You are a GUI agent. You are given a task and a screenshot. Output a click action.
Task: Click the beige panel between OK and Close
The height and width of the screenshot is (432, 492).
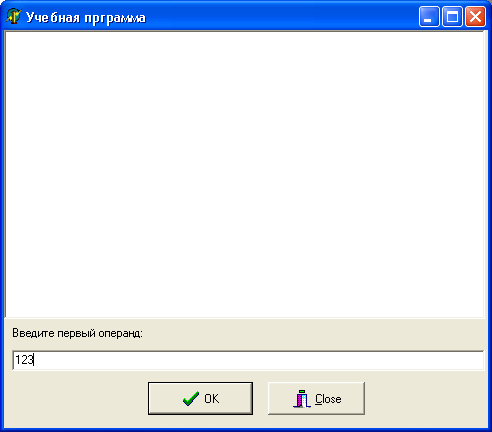[260, 399]
